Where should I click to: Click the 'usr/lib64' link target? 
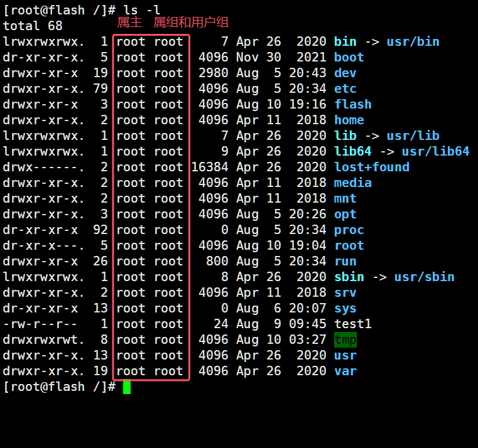(x=436, y=151)
